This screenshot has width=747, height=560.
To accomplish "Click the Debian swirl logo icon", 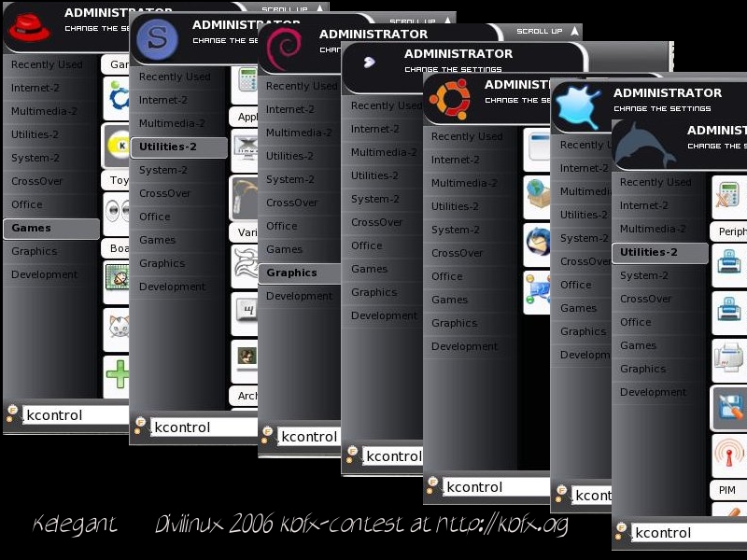I will (284, 48).
